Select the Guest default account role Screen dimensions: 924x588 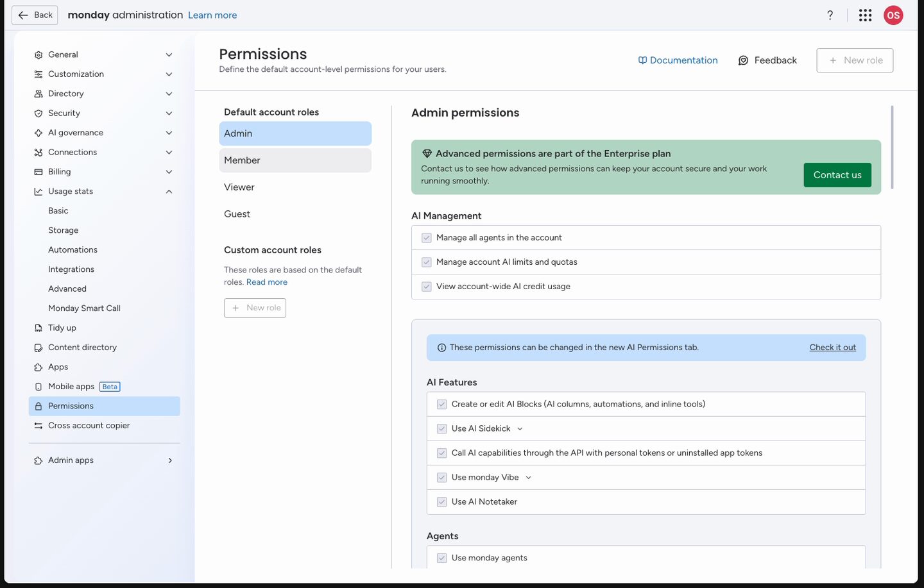click(x=295, y=214)
